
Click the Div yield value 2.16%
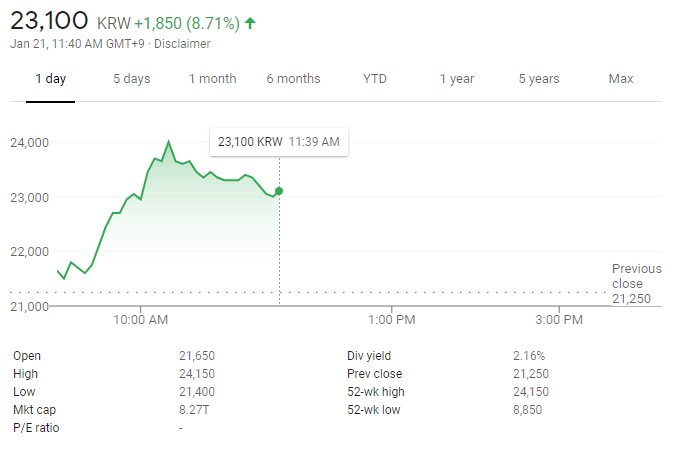pyautogui.click(x=529, y=356)
